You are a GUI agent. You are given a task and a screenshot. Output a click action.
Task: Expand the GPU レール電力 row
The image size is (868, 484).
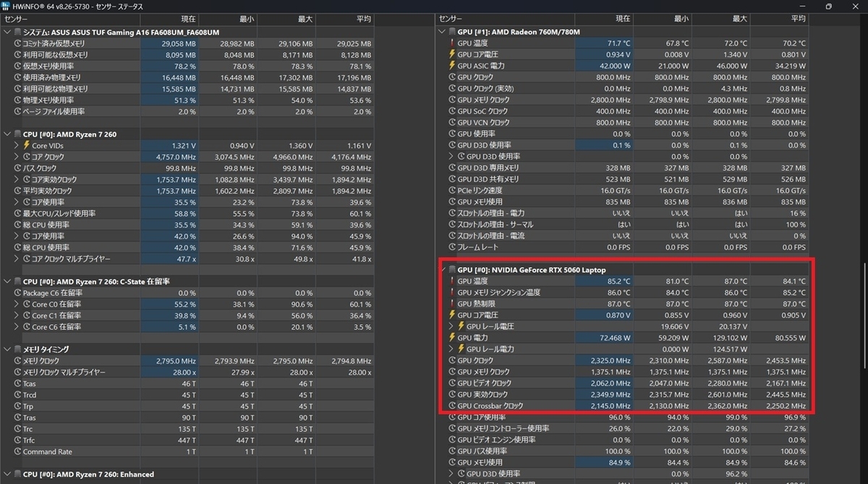451,349
